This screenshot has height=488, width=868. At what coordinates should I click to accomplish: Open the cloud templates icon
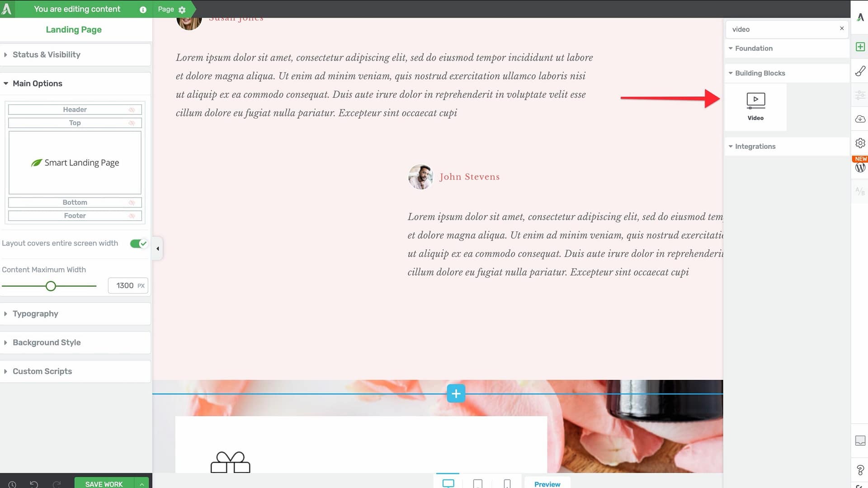860,119
